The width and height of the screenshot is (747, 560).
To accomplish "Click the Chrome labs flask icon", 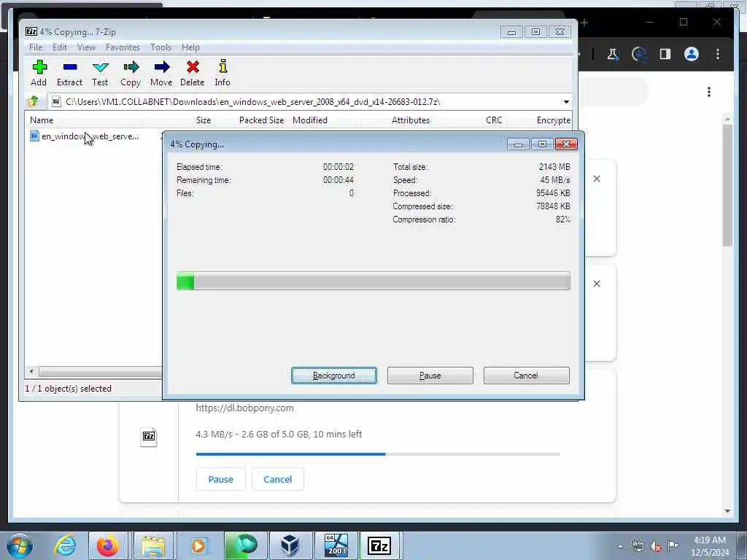I will coord(613,54).
